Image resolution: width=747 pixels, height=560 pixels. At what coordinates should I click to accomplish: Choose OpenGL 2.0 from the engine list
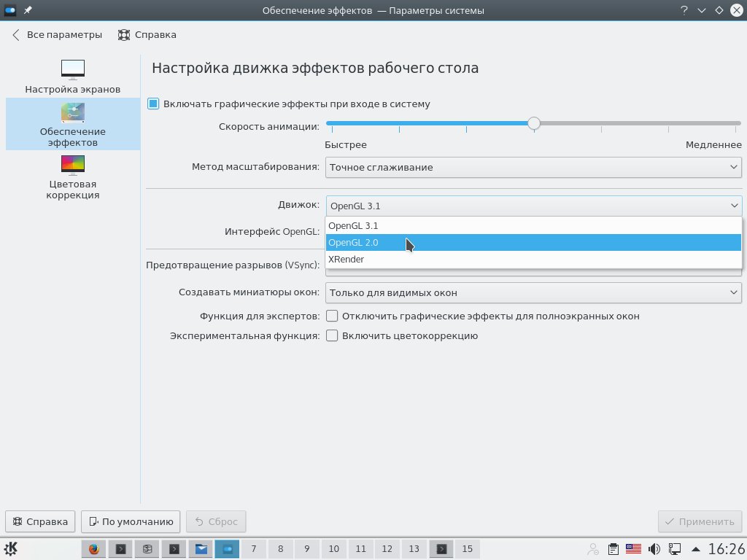pyautogui.click(x=533, y=243)
